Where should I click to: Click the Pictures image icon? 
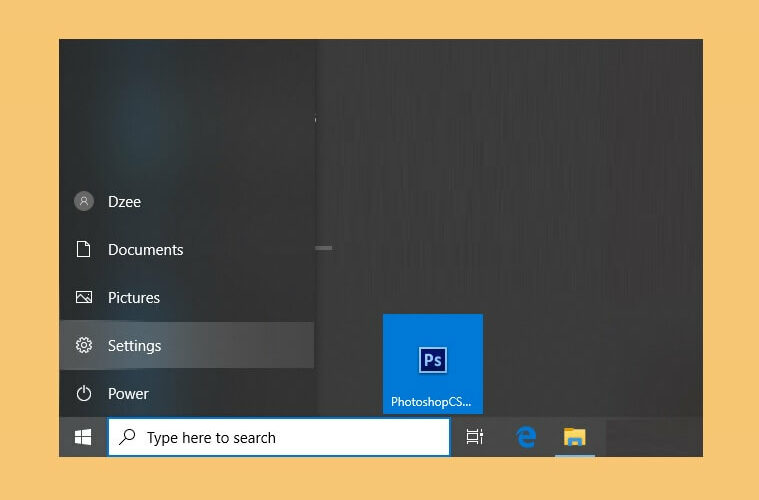(84, 297)
